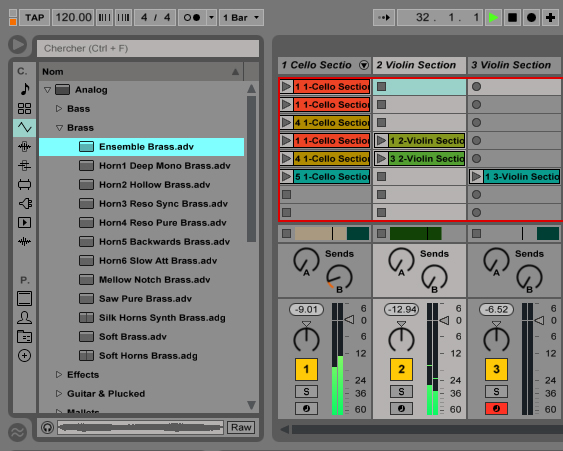Toggle the track 1 activator button
The height and width of the screenshot is (451, 563).
point(306,369)
